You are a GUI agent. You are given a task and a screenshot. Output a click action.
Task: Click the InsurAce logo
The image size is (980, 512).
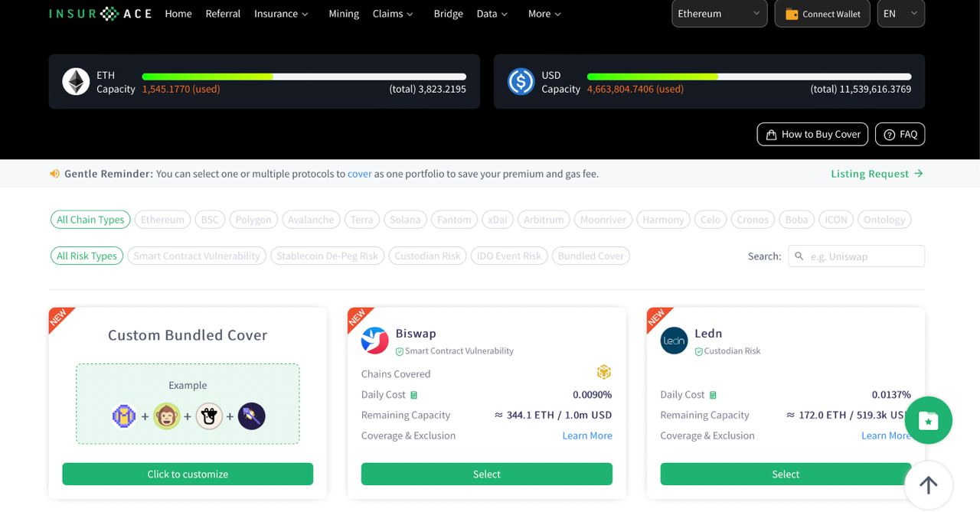click(x=100, y=14)
